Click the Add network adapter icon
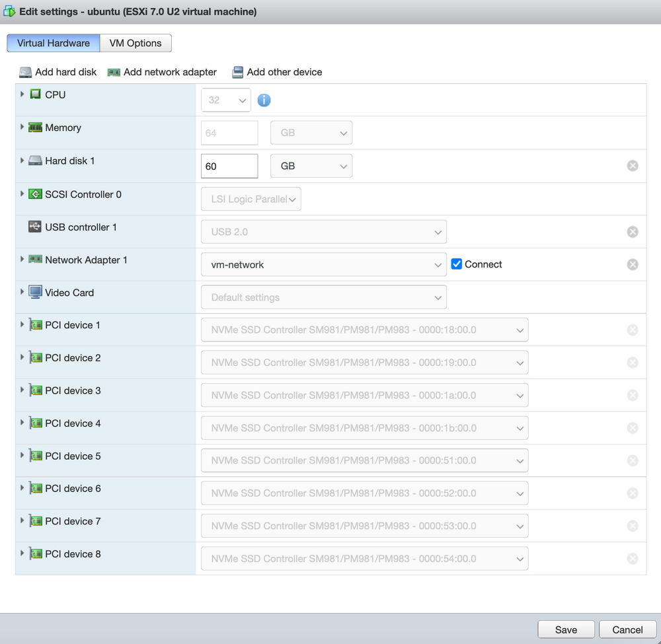The image size is (661, 644). click(x=112, y=72)
